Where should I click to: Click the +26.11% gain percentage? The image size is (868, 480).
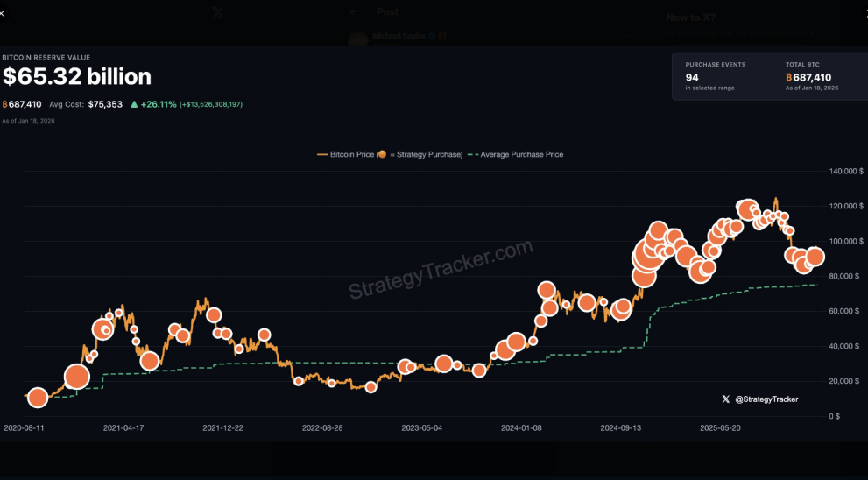point(159,104)
